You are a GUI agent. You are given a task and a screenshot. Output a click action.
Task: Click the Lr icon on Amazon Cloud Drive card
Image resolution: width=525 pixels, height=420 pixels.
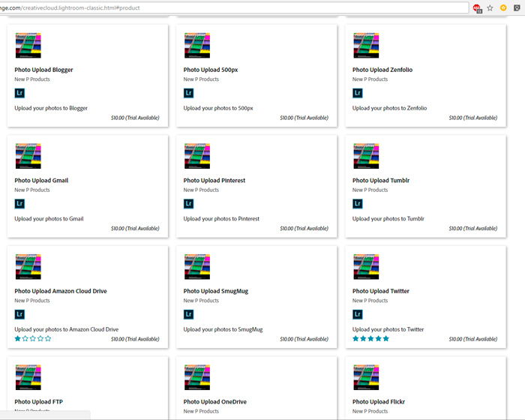pyautogui.click(x=19, y=314)
